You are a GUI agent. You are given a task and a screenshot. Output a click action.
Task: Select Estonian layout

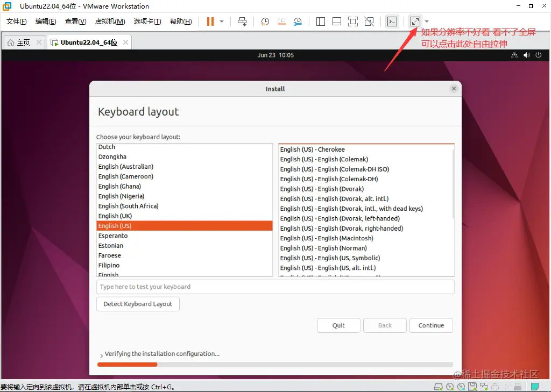[185, 246]
